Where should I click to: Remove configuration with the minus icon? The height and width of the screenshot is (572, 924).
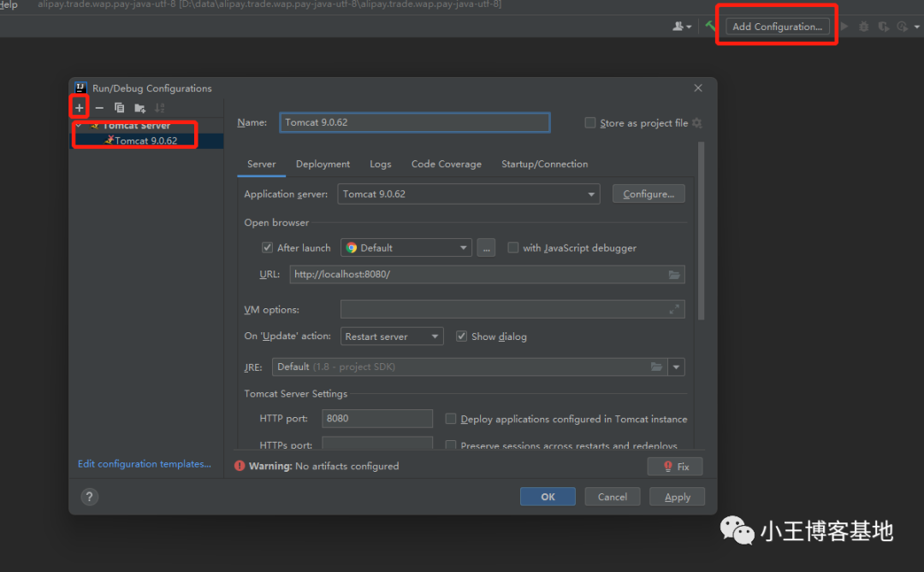(x=99, y=108)
